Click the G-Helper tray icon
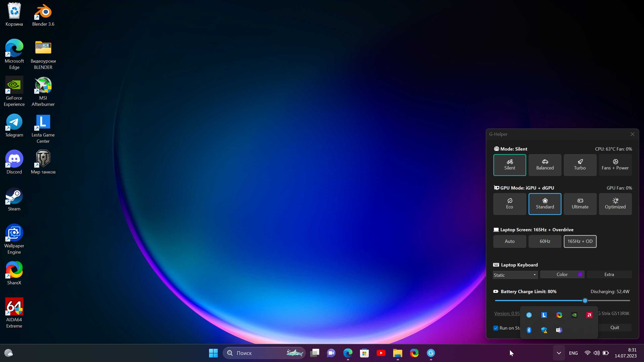This screenshot has width=644, height=362. coord(529,315)
